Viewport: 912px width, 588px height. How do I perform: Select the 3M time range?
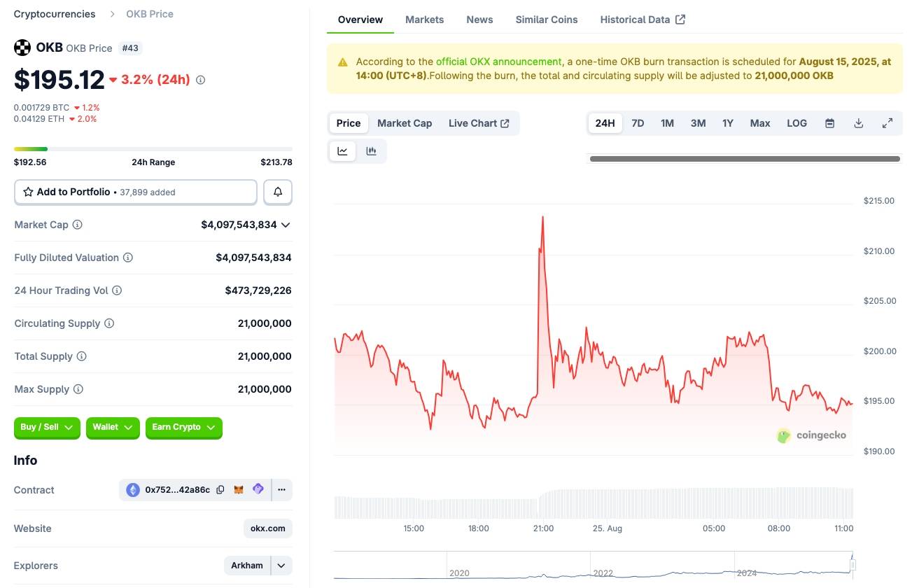pos(698,123)
